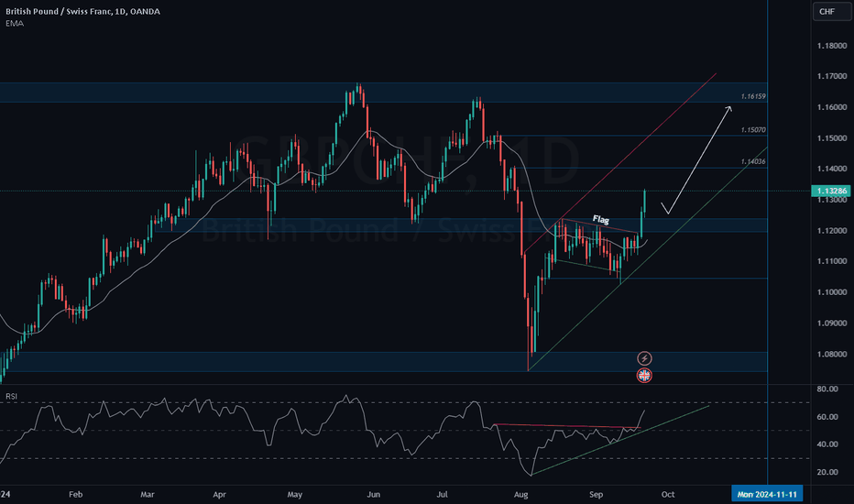Click the Sep label on time axis

(x=596, y=495)
